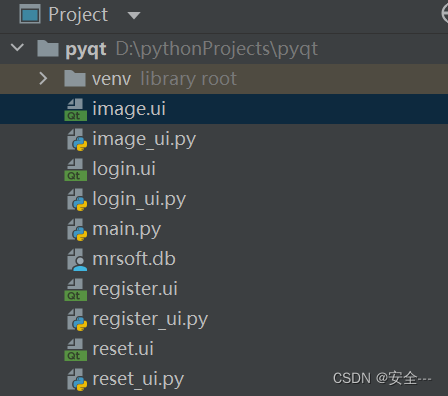Select the reset.ui file name

(x=123, y=349)
